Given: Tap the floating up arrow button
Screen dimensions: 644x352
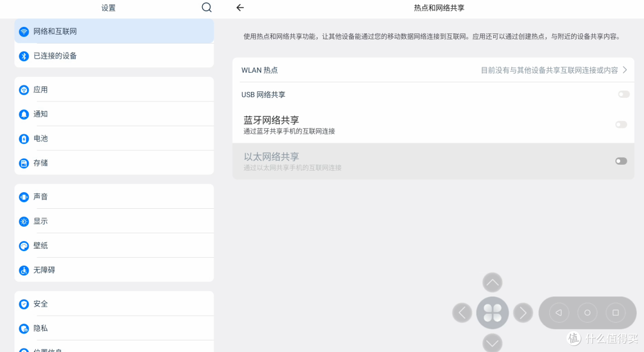Looking at the screenshot, I should coord(493,283).
